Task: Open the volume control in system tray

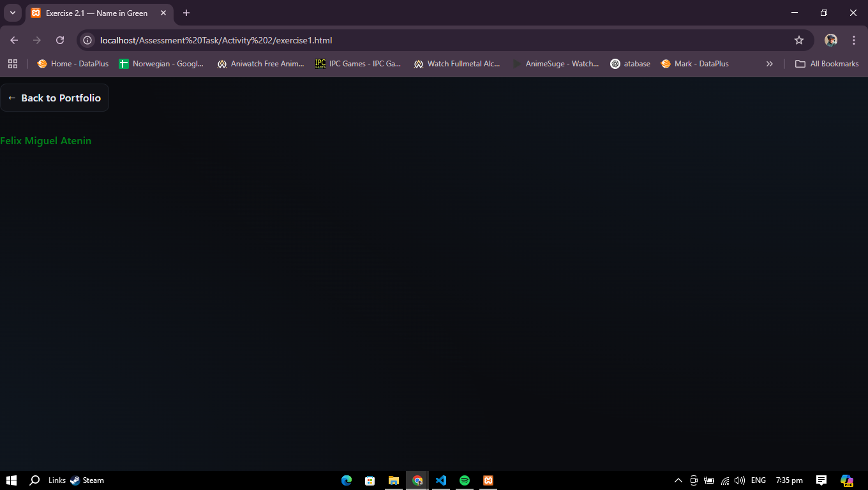Action: (x=740, y=480)
